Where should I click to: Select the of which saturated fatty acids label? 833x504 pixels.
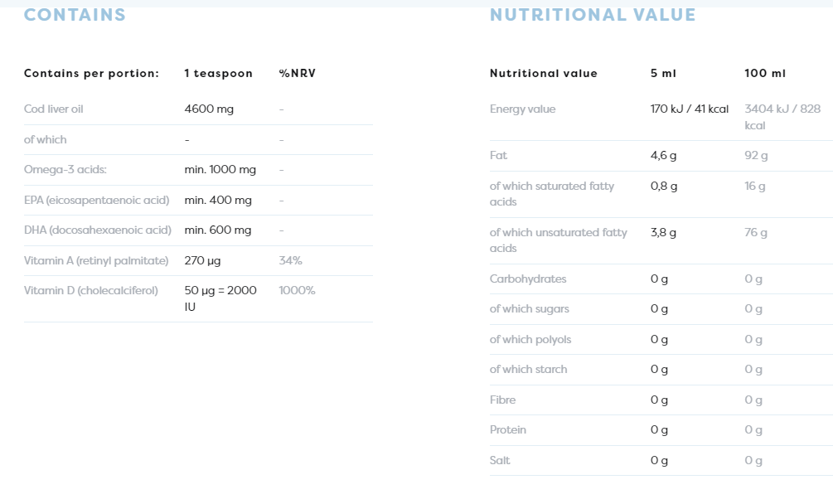tap(551, 194)
